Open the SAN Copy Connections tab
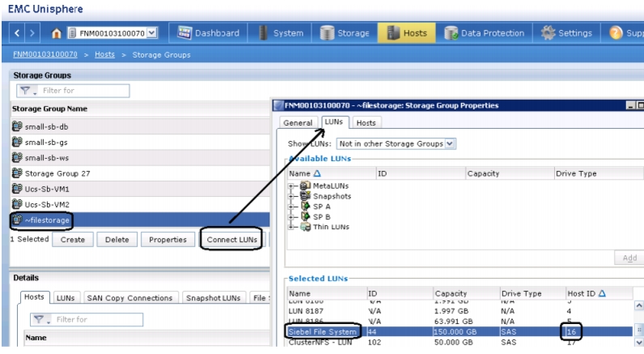The width and height of the screenshot is (644, 354). pyautogui.click(x=129, y=297)
